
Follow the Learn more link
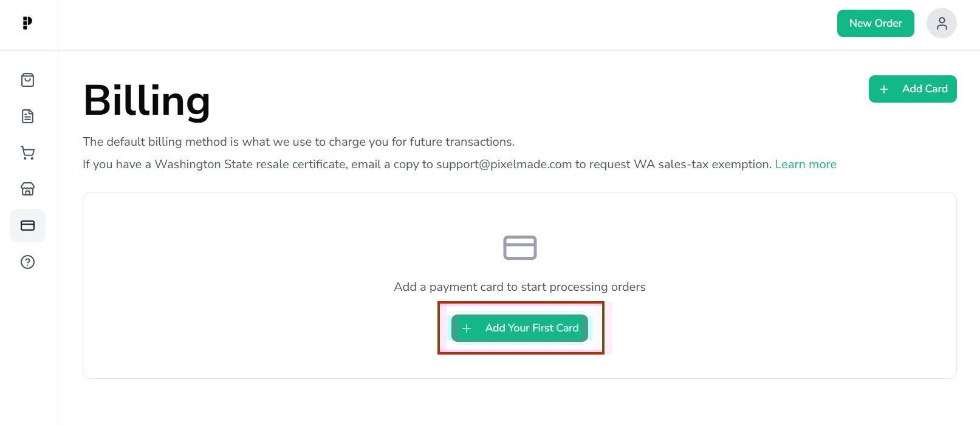point(805,165)
